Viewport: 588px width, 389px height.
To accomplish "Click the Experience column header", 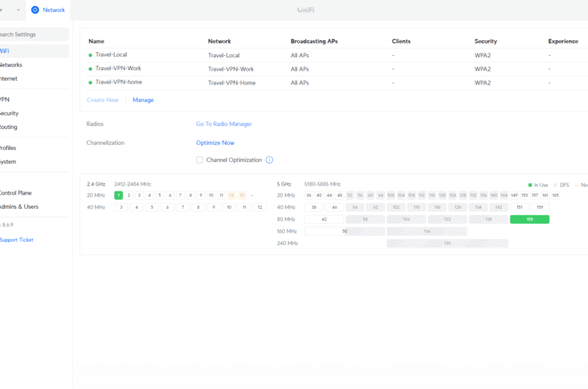I will (x=563, y=41).
